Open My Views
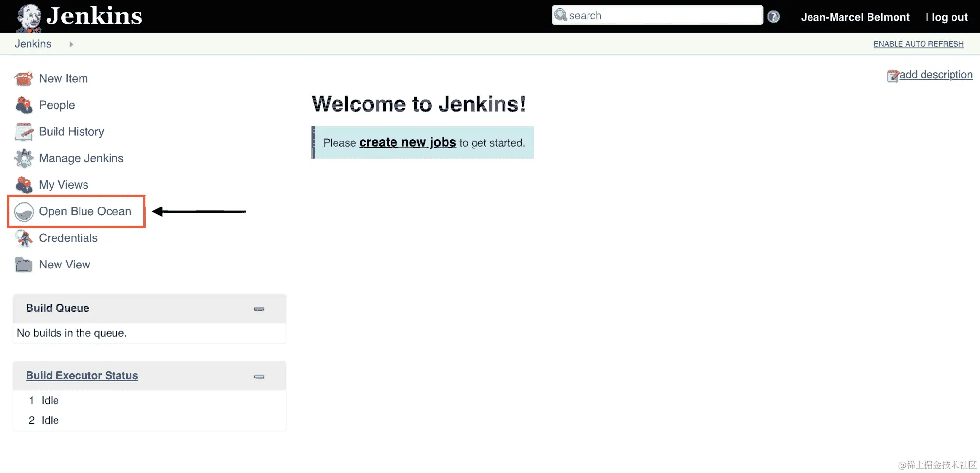The width and height of the screenshot is (980, 473). point(64,185)
